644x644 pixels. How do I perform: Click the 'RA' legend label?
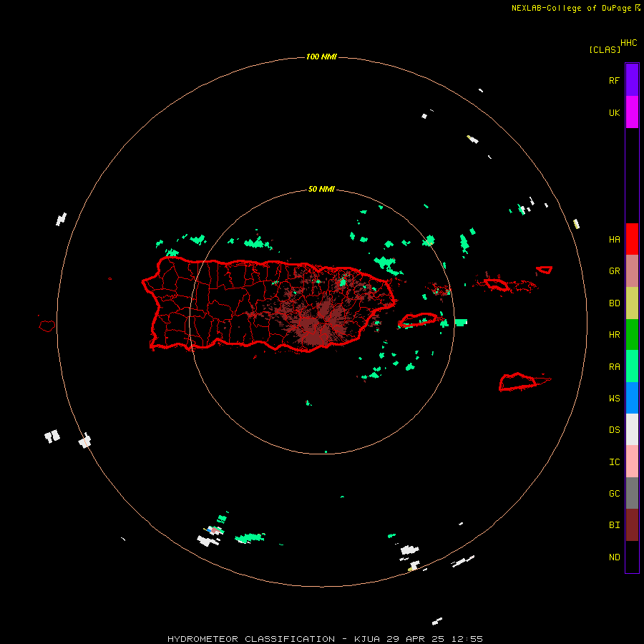coord(614,366)
